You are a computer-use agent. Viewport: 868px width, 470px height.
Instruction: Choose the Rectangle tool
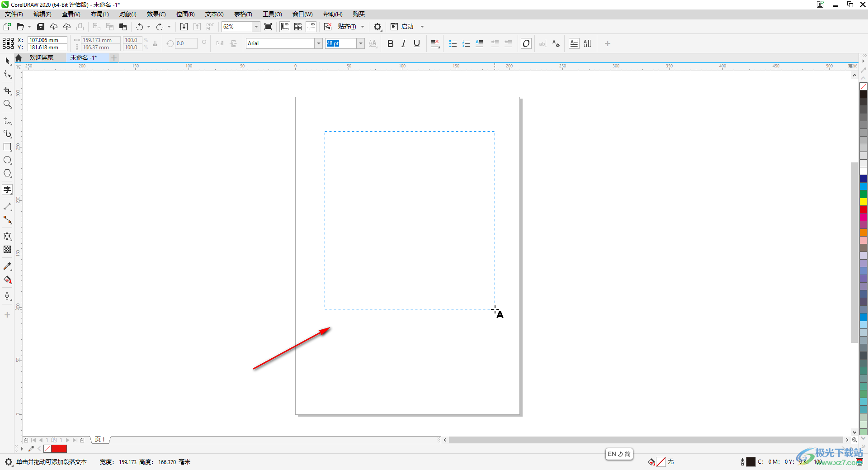pyautogui.click(x=7, y=147)
